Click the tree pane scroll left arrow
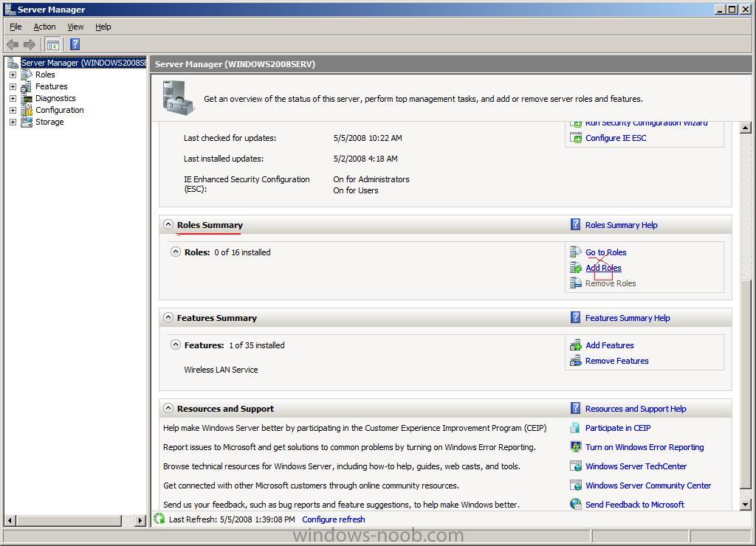756x546 pixels. (x=10, y=520)
